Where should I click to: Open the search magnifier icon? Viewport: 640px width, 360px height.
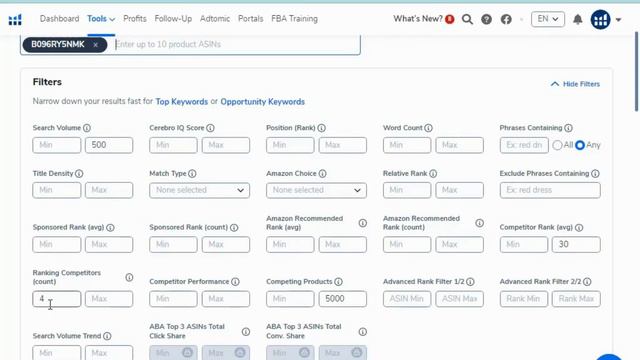pyautogui.click(x=467, y=19)
